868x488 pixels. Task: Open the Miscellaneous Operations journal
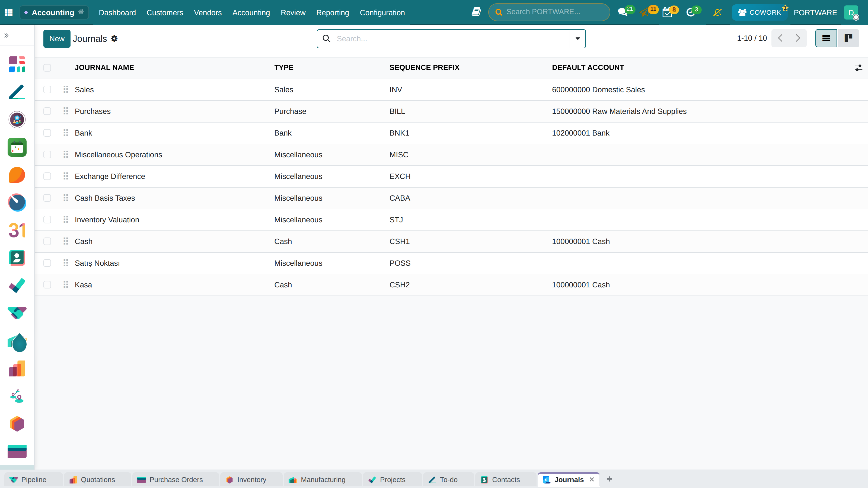[118, 155]
